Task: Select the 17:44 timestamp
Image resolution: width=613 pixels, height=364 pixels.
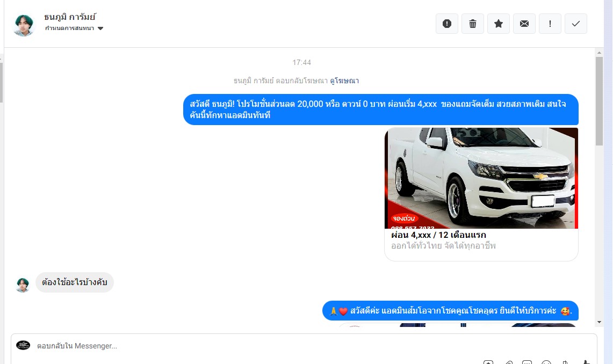Action: pyautogui.click(x=301, y=62)
